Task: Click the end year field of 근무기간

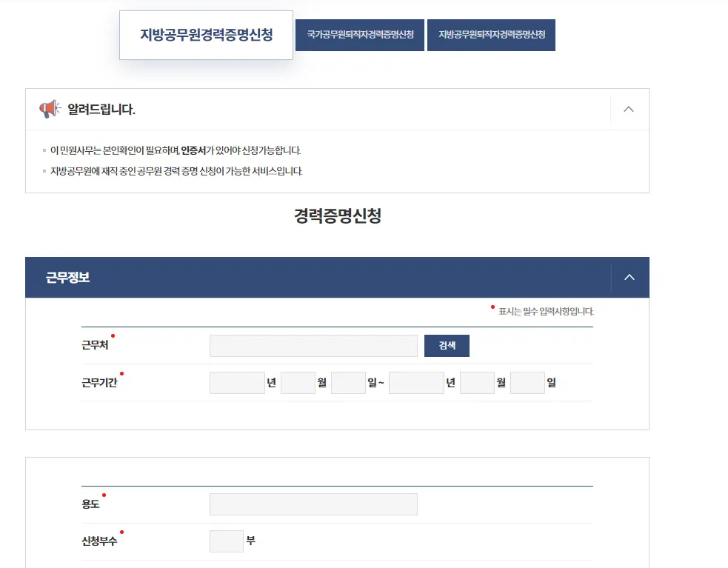Action: (416, 382)
